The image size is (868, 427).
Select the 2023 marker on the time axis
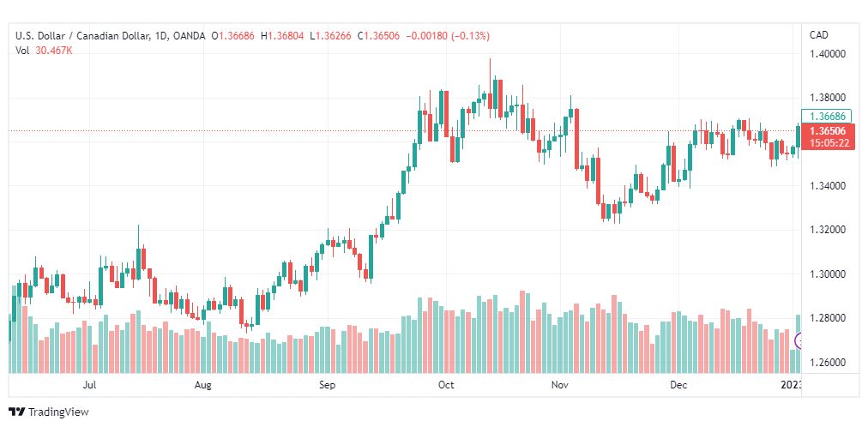792,384
